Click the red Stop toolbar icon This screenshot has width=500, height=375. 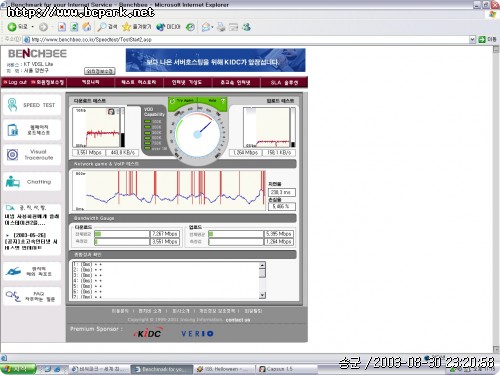coord(62,27)
